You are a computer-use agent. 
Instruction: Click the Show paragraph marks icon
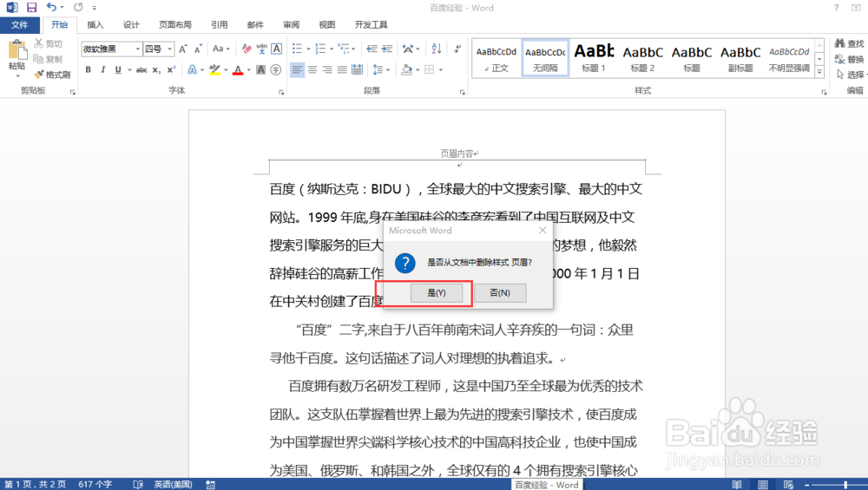click(457, 49)
